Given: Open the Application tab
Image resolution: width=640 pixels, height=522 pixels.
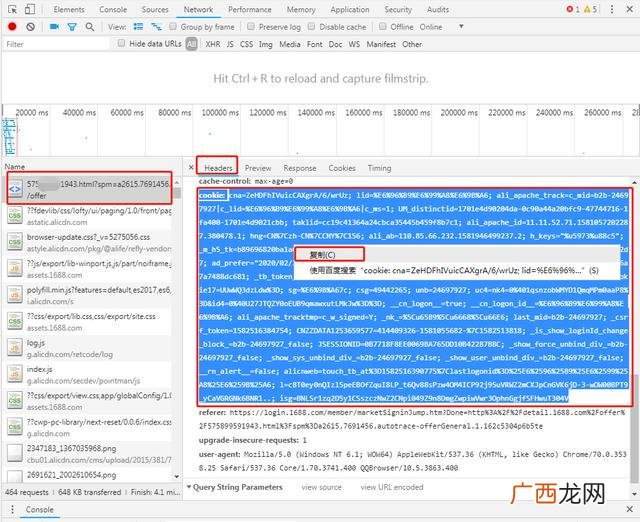Looking at the screenshot, I should (x=350, y=9).
